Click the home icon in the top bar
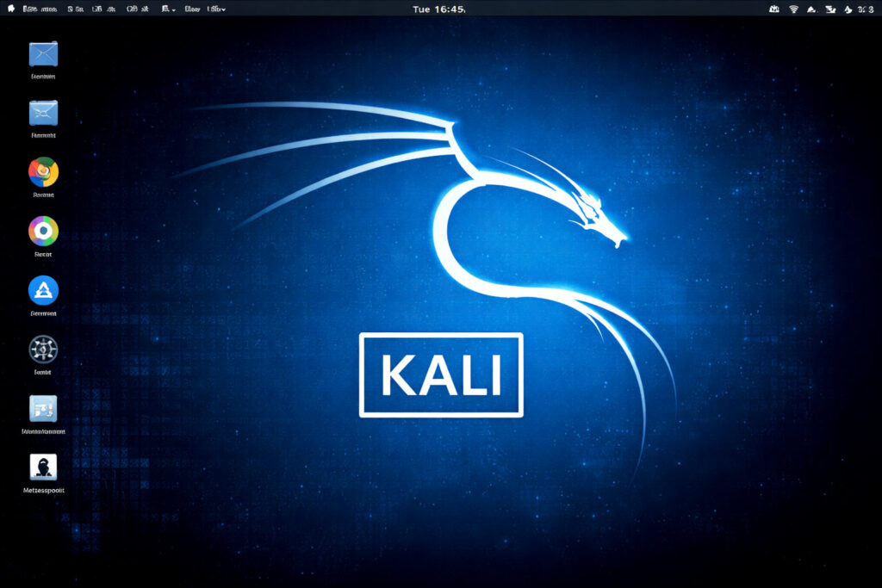Screen dimensions: 882x588 click(x=11, y=9)
